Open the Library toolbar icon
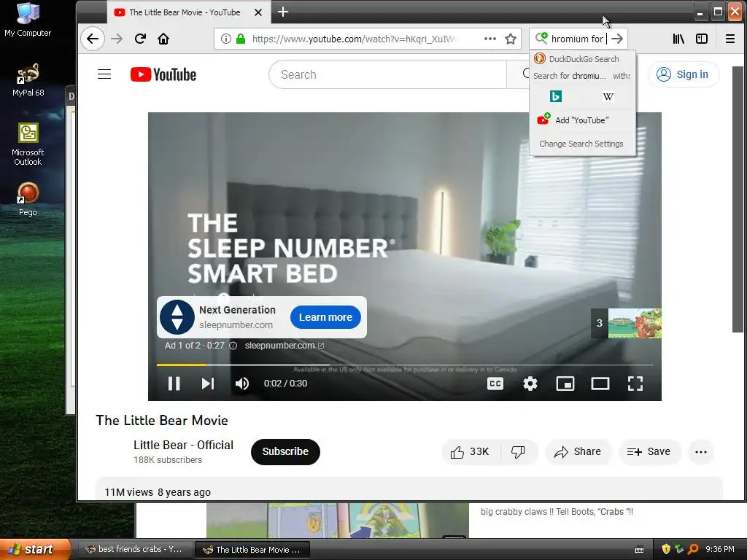Screen dimensions: 747x560 (x=678, y=39)
